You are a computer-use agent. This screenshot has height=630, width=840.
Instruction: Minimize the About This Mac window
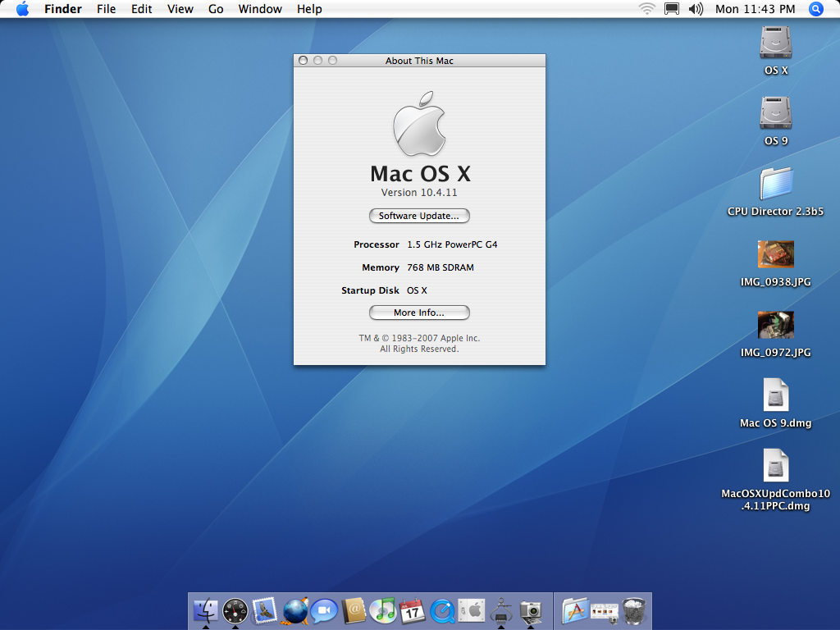(x=317, y=61)
